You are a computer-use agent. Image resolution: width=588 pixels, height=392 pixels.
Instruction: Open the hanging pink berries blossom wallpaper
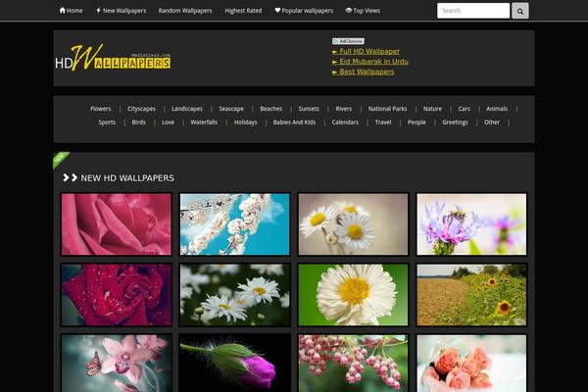click(x=353, y=364)
